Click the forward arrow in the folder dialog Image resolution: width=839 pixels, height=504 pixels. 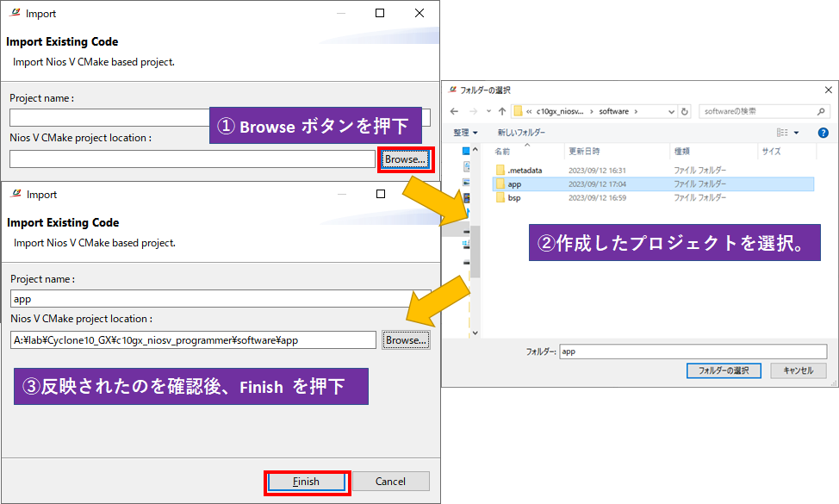pos(472,111)
